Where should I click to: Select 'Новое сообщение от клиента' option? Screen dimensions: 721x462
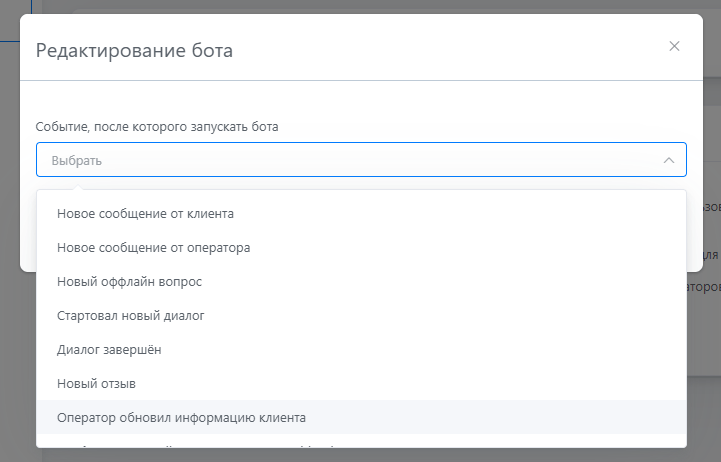[x=145, y=213]
